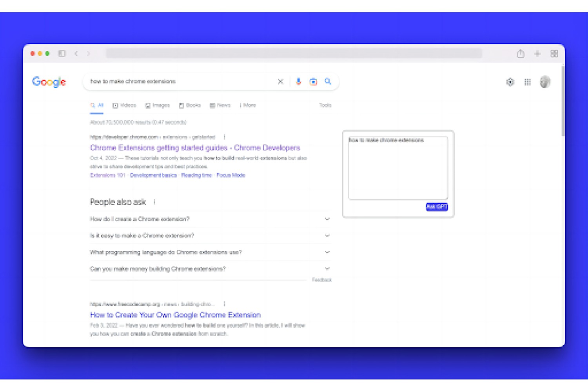This screenshot has width=588, height=392.
Task: Click the 'People also ask' heading
Action: point(118,202)
